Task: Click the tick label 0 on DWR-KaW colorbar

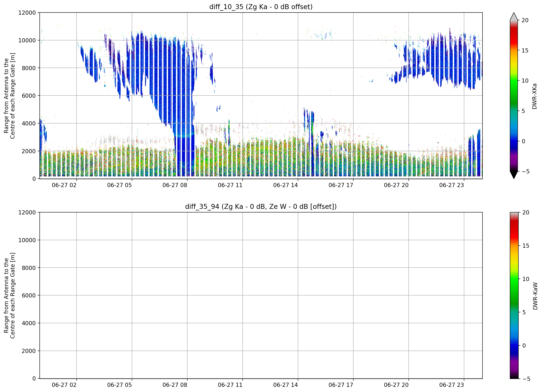Action: 524,345
